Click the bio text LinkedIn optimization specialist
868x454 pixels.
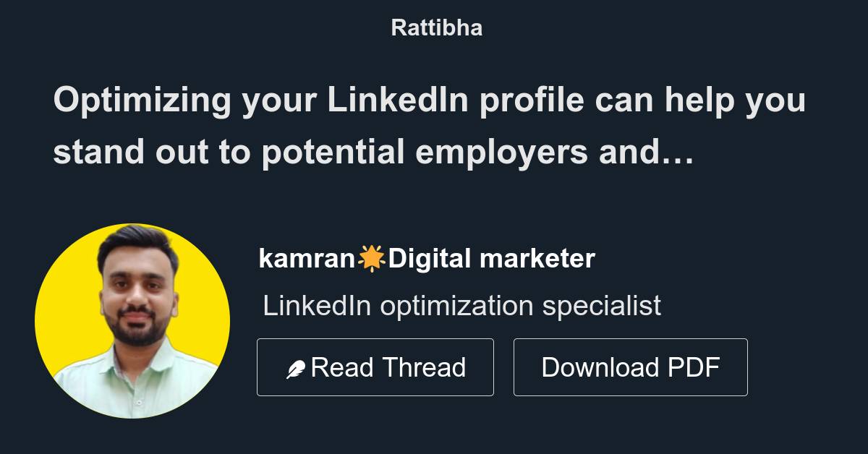point(463,305)
